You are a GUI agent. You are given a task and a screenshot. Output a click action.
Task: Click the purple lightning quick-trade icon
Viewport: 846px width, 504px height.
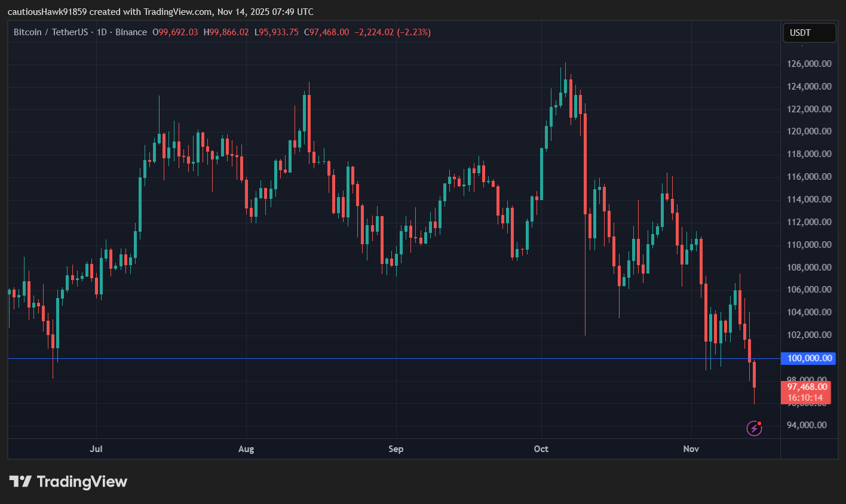[753, 428]
